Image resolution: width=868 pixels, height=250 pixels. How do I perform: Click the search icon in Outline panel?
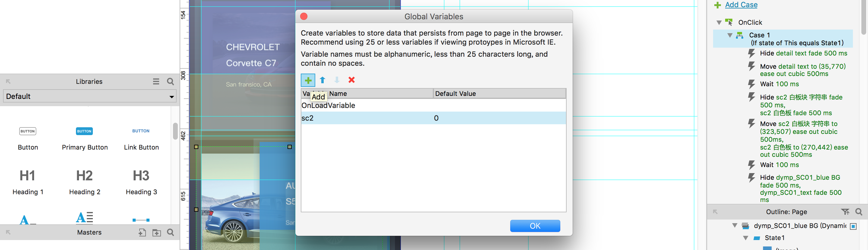859,212
